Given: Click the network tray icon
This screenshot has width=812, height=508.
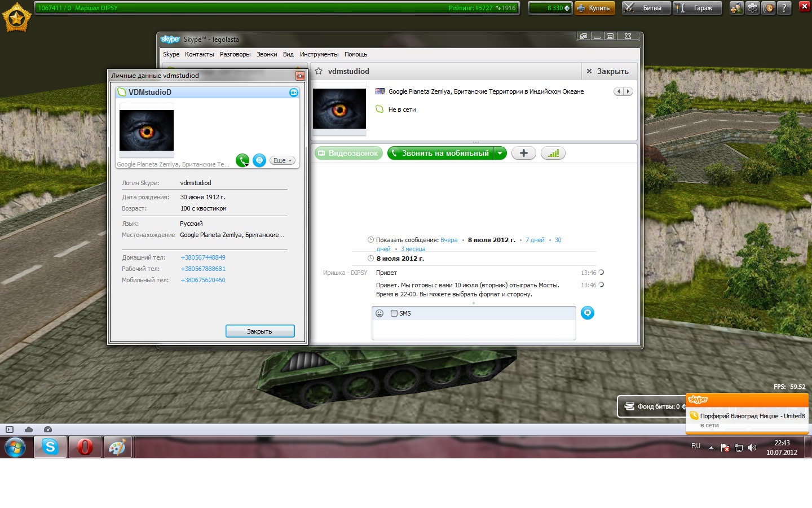Looking at the screenshot, I should pos(739,448).
